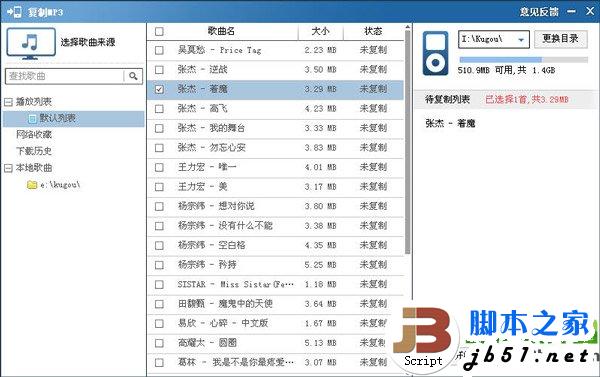
Task: Click 未复制 status of 张杰 - 高飞
Action: (x=373, y=109)
